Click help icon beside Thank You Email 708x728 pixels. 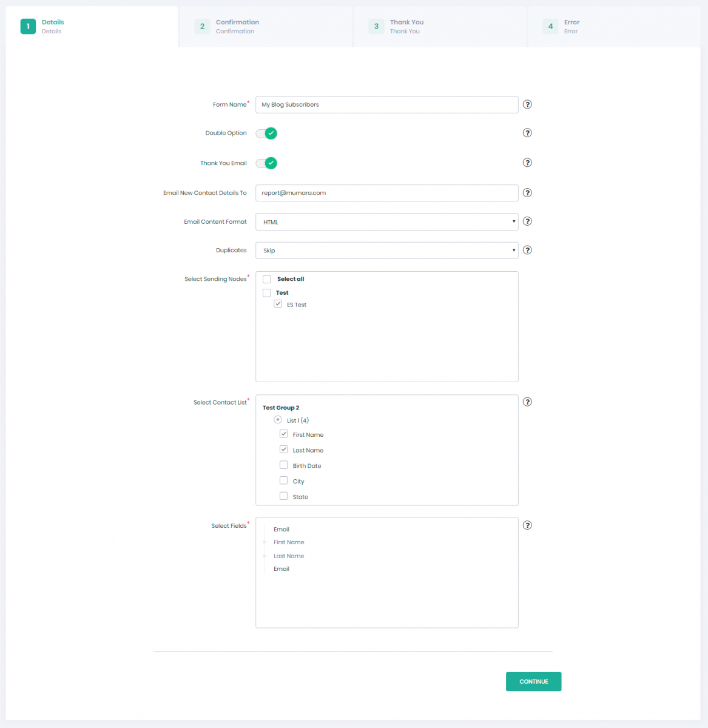[x=527, y=163]
